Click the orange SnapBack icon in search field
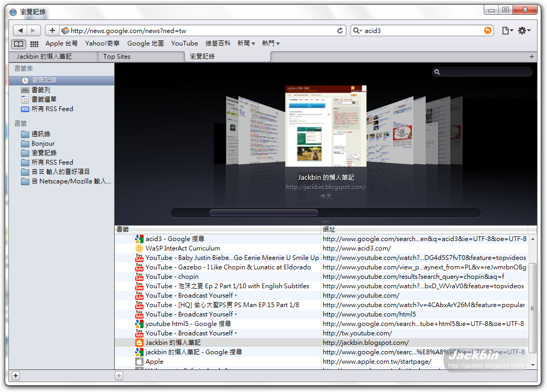This screenshot has height=392, width=547. [488, 31]
